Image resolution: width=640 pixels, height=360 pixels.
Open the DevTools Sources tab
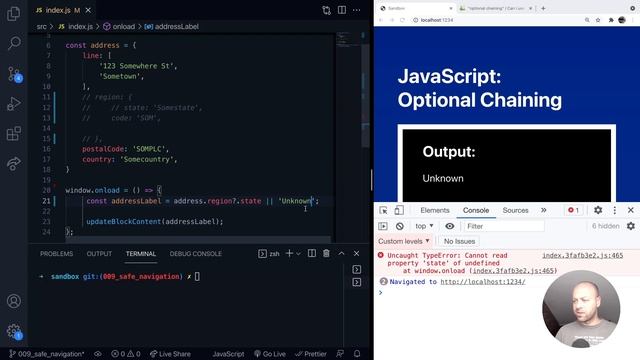(x=516, y=210)
